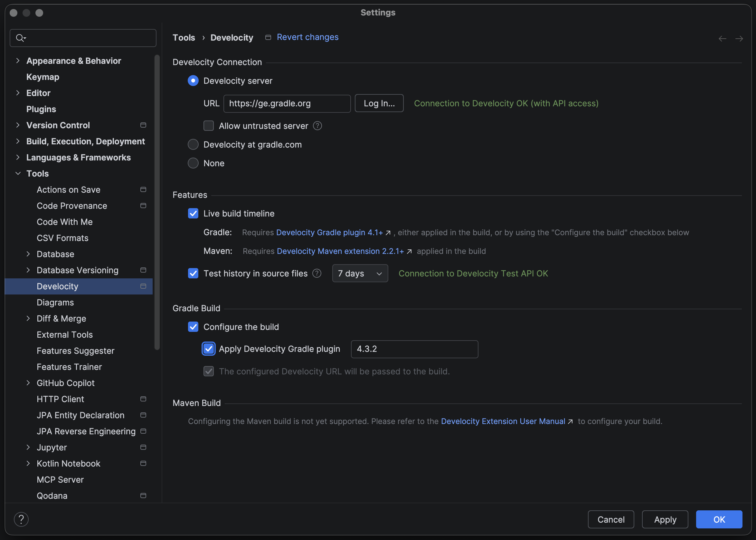Click the help icon next to Test history option
Viewport: 756px width, 540px height.
317,273
